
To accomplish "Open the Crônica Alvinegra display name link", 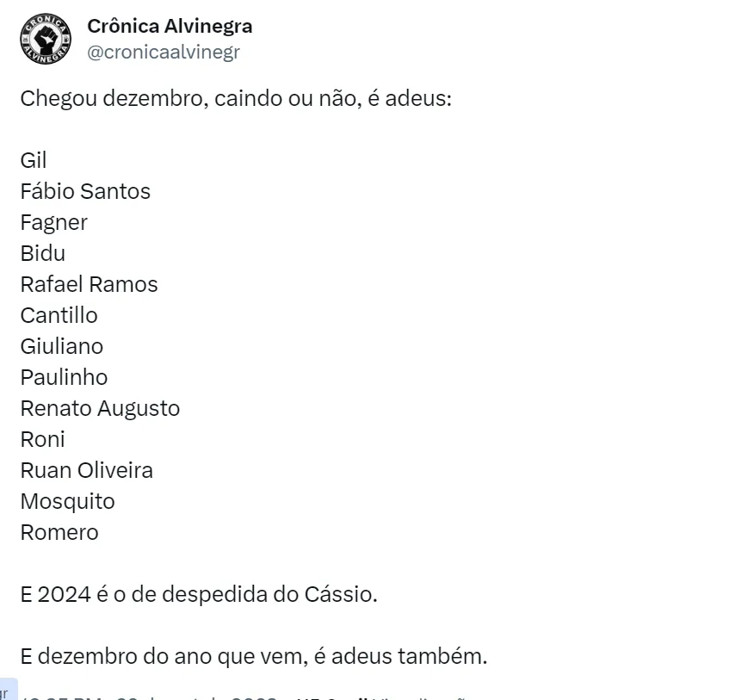I will (x=170, y=27).
